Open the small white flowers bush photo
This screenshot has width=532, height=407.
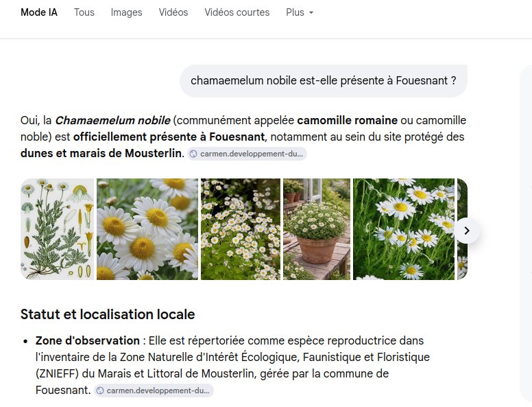click(241, 229)
